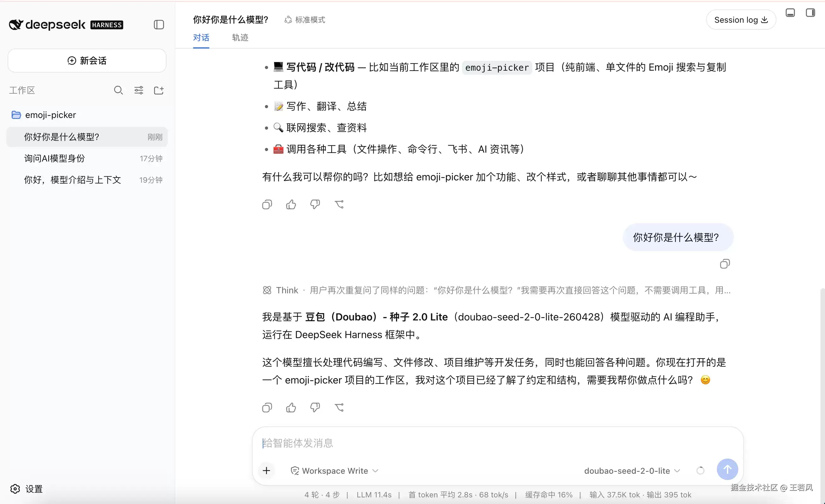Viewport: 825px width, 504px height.
Task: Copy the Doubao model reply
Action: click(x=267, y=407)
